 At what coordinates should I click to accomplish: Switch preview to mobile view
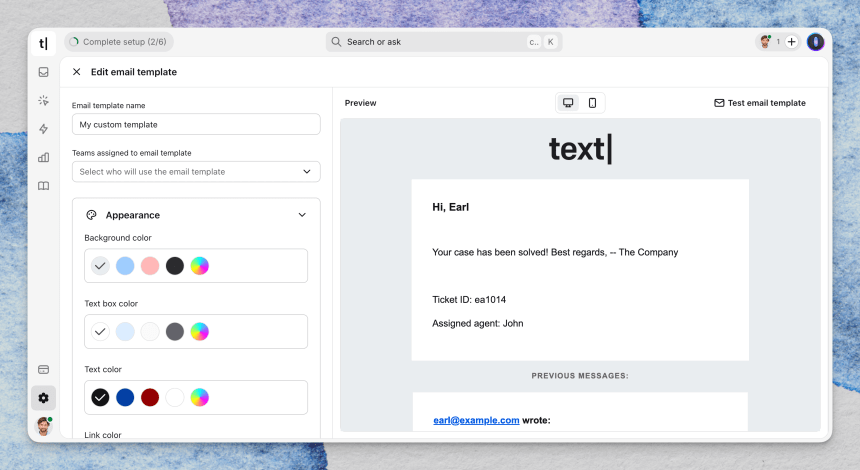pos(592,103)
